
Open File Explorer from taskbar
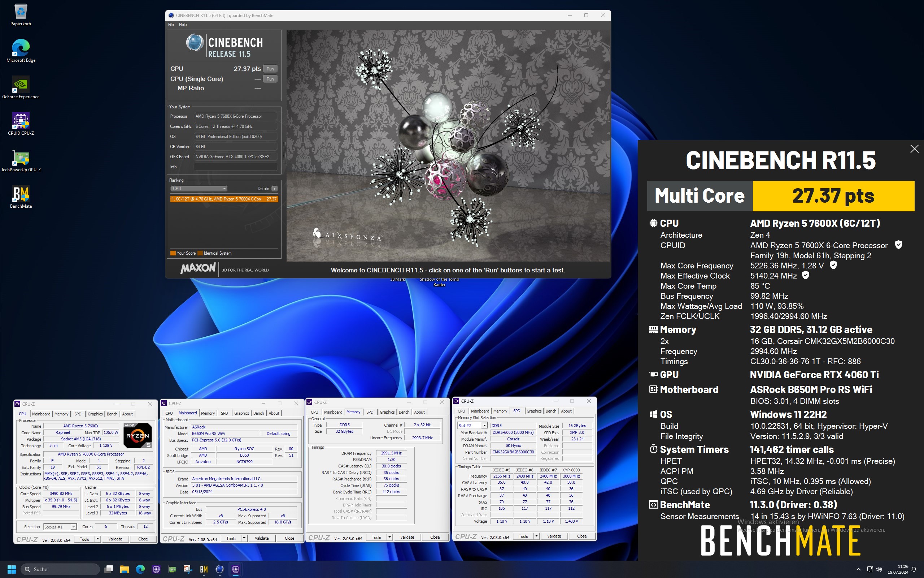tap(125, 569)
